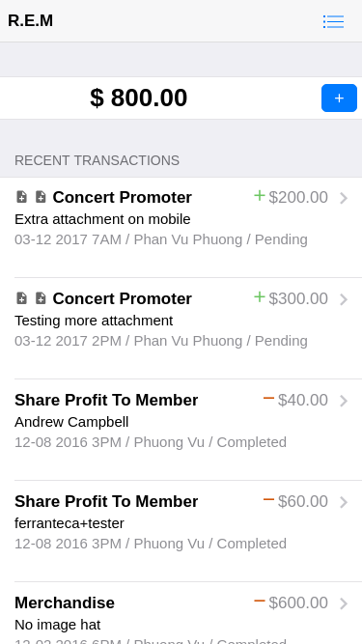The height and width of the screenshot is (644, 362).
Task: Expand chevron on the $600.00 Merchandise row
Action: click(344, 603)
